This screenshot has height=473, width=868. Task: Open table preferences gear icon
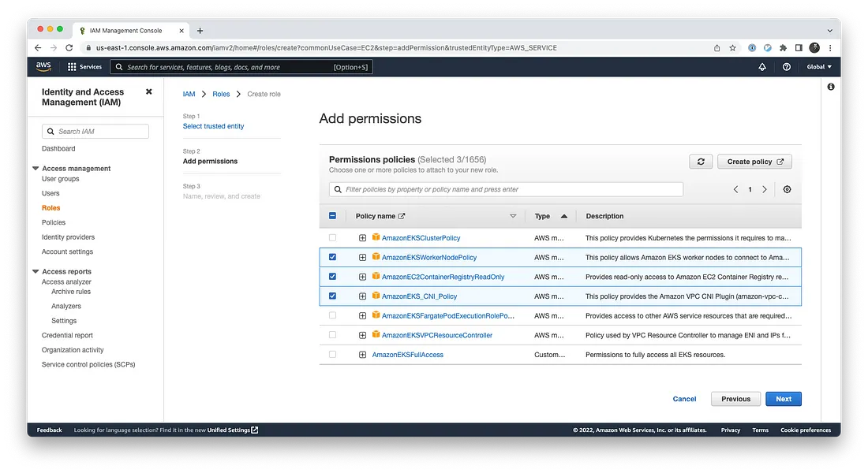pos(788,189)
